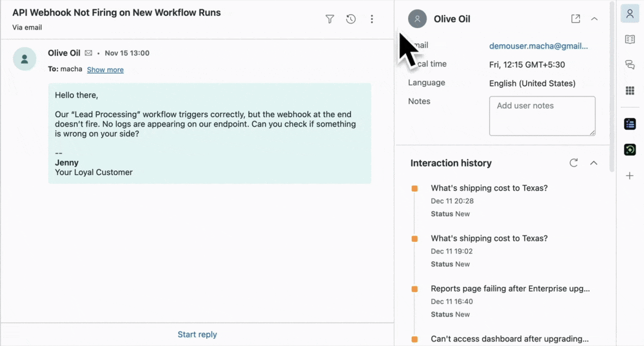Collapse the Olive Oil user details section
644x346 pixels.
pyautogui.click(x=594, y=19)
